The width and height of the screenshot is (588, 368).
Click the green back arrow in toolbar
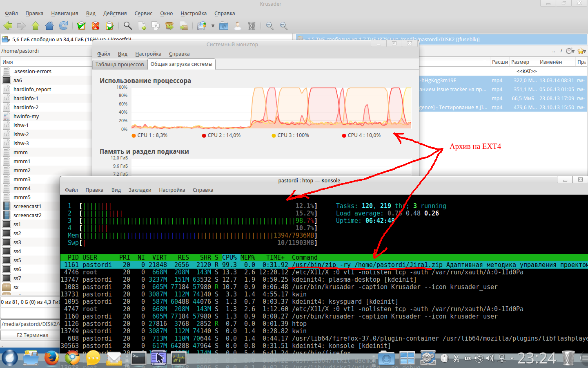click(x=8, y=26)
